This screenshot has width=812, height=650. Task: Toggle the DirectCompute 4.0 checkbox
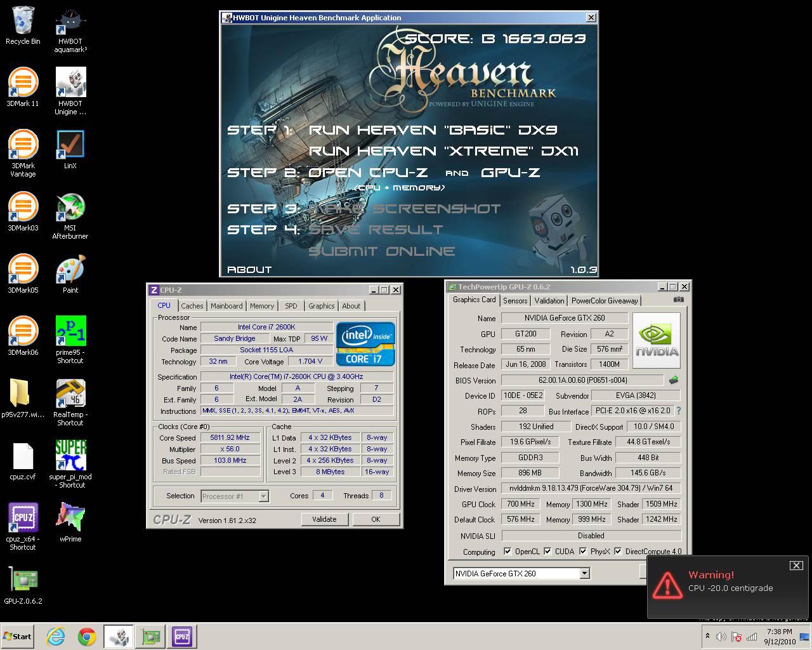pos(618,552)
